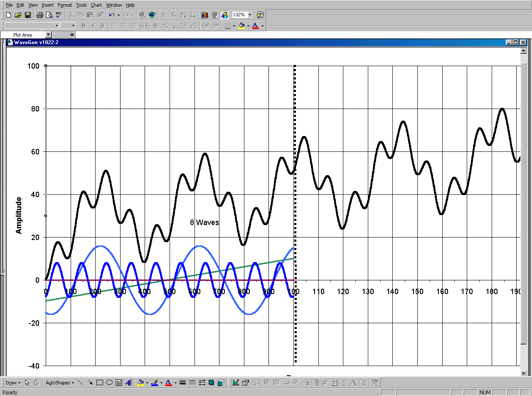Open the Window menu

114,5
